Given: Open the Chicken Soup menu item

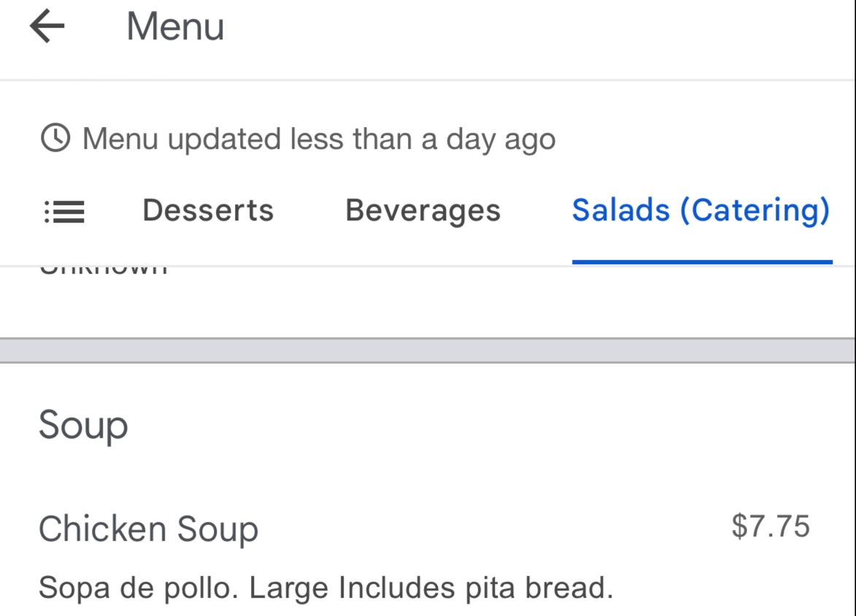Looking at the screenshot, I should (x=148, y=529).
